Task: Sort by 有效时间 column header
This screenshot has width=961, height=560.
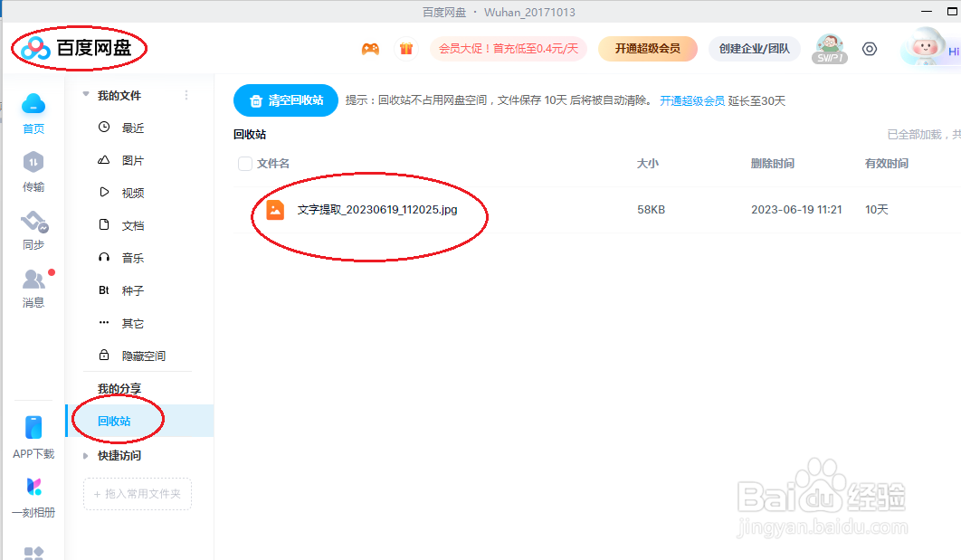Action: click(887, 164)
